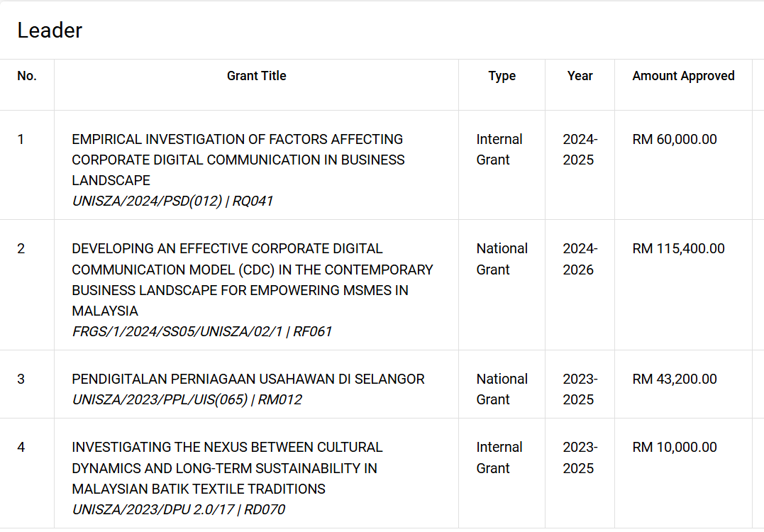The image size is (764, 532).
Task: Click the No. column header
Action: (x=27, y=76)
